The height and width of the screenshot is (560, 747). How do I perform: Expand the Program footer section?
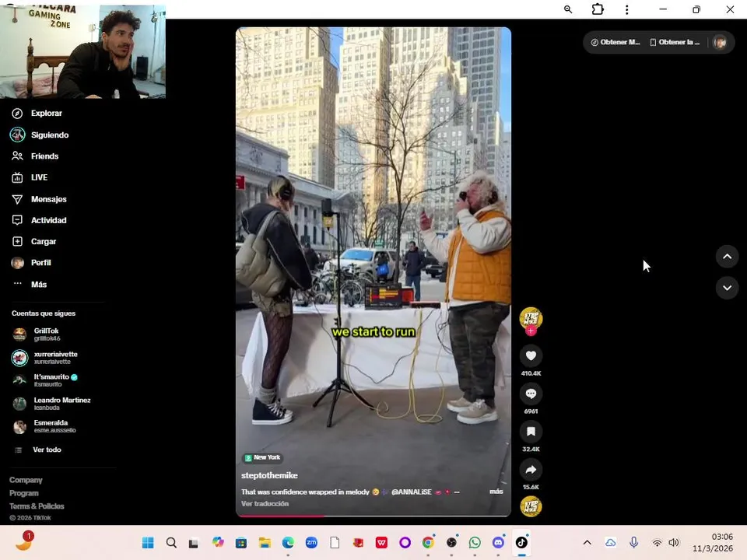pos(24,493)
